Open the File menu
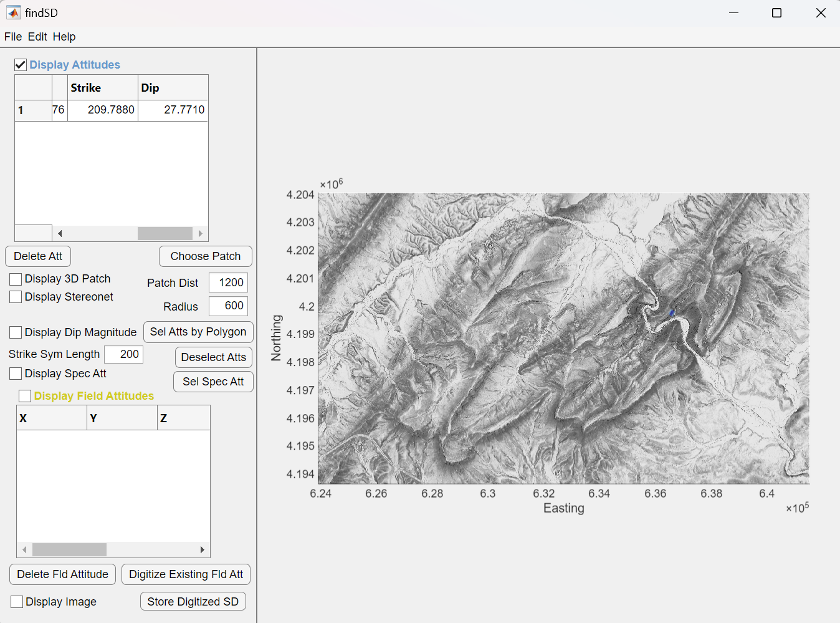This screenshot has height=623, width=840. coord(13,37)
